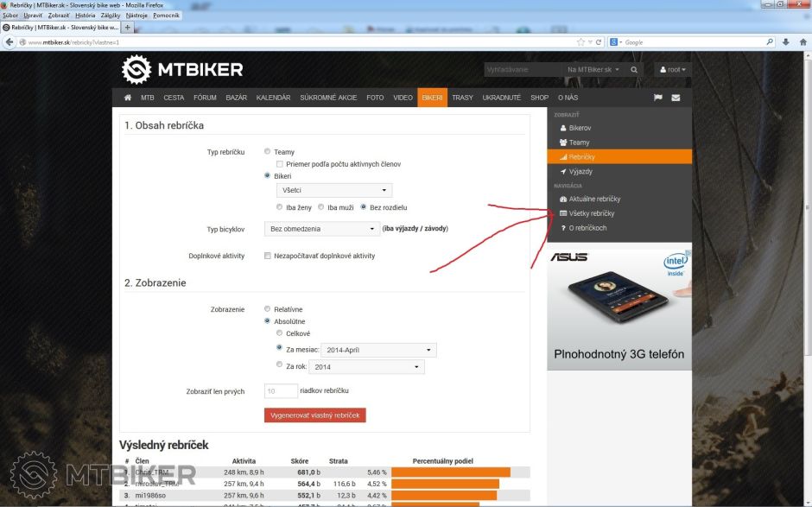Viewport: 812px width, 507px height.
Task: Click the Firefox home toolbar icon
Action: [x=801, y=41]
